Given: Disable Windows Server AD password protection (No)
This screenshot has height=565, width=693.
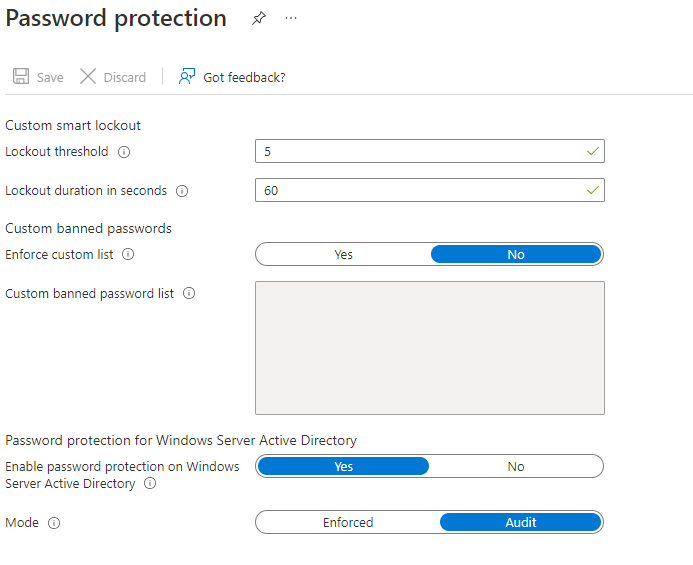Looking at the screenshot, I should point(516,466).
